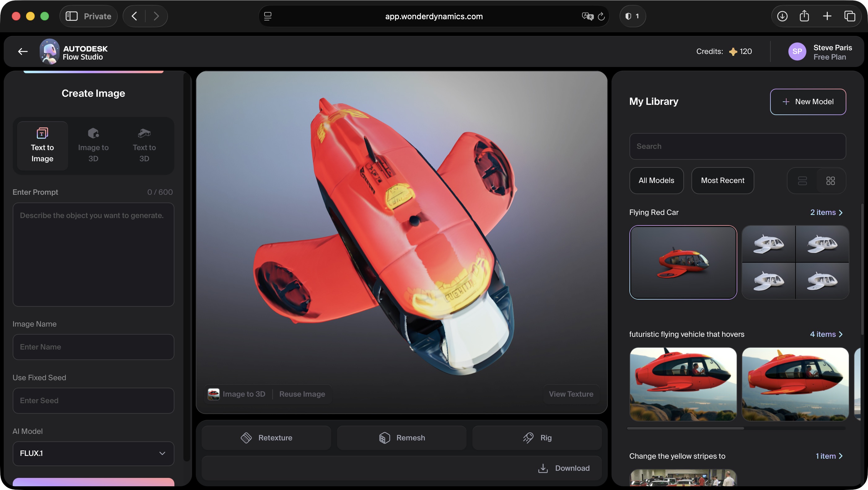868x490 pixels.
Task: Switch to Text to 3D mode
Action: [x=144, y=146]
